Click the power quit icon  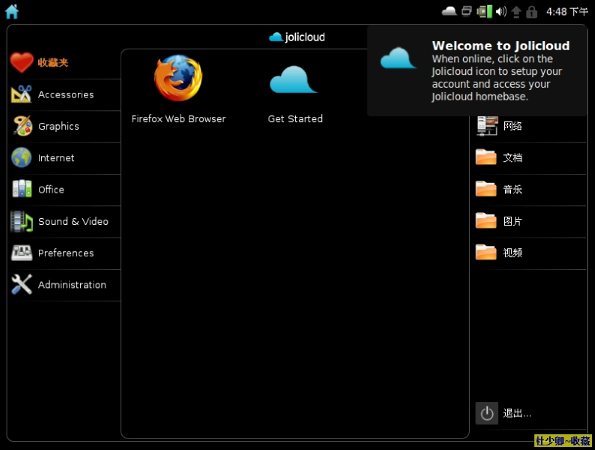(487, 413)
